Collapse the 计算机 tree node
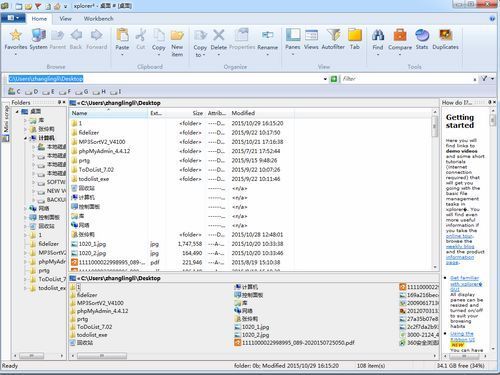This screenshot has height=375, width=500. point(25,138)
